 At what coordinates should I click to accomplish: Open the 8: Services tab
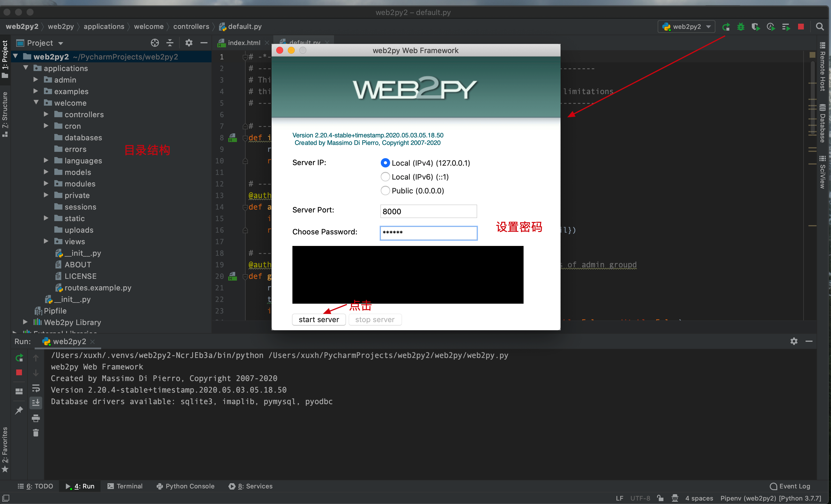[x=251, y=486]
